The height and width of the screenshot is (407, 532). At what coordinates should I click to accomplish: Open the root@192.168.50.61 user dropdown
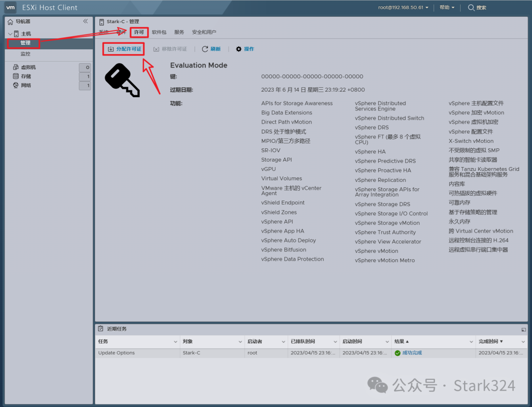(x=403, y=7)
